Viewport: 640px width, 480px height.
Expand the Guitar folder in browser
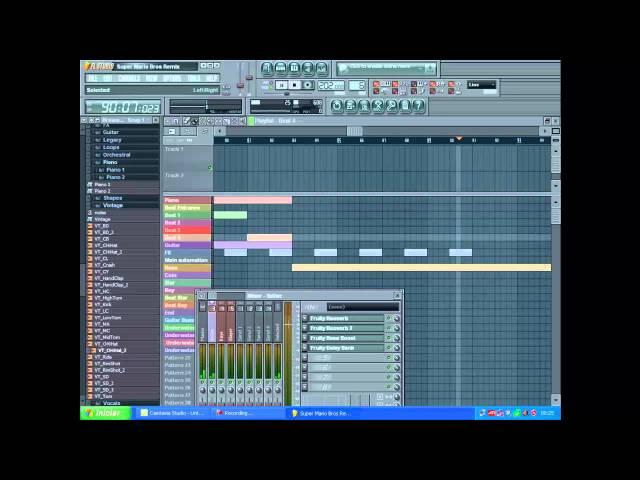(x=111, y=132)
